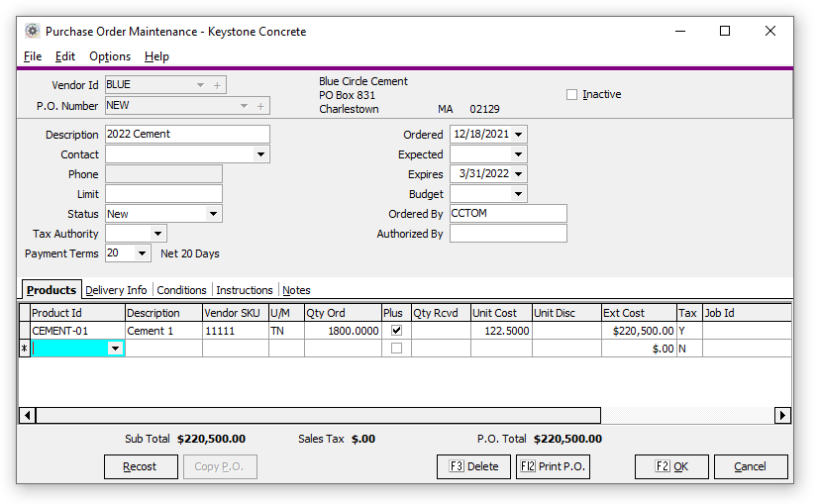
Task: Open the Payment Terms dropdown
Action: coord(143,253)
